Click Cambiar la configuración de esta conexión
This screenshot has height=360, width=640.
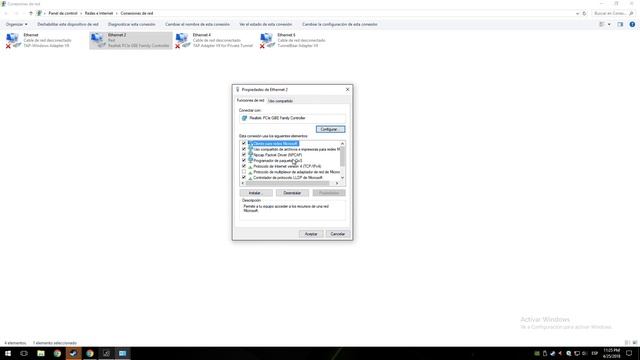click(340, 24)
